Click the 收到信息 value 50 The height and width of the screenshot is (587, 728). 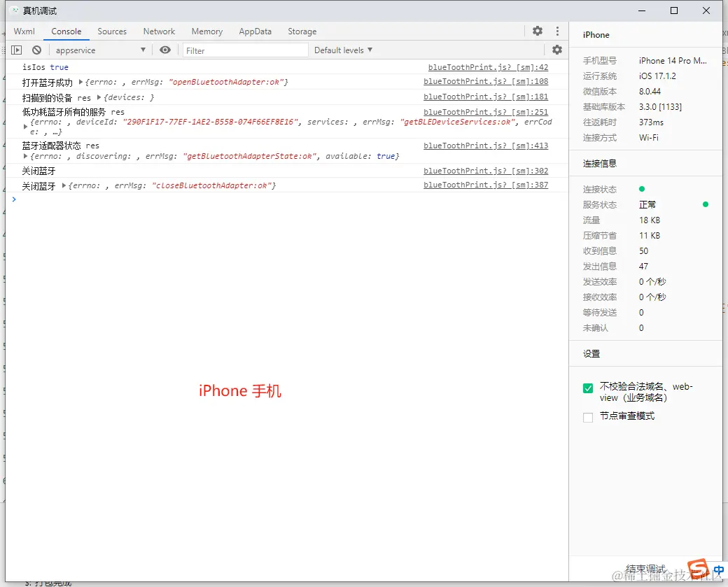[643, 250]
